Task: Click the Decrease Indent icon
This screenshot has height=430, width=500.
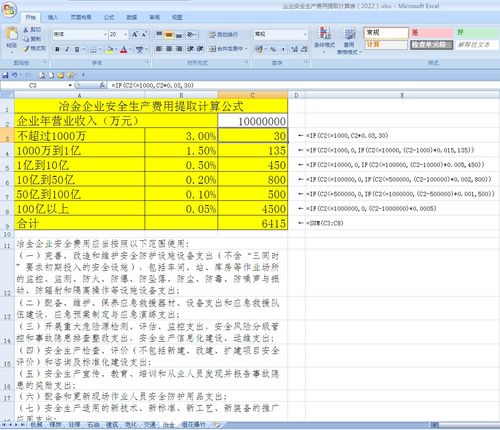Action: (x=190, y=49)
